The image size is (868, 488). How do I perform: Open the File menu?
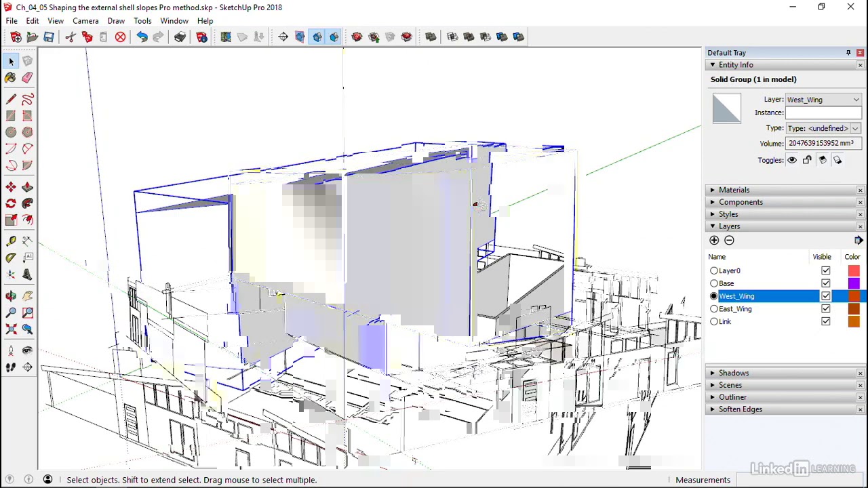tap(12, 21)
